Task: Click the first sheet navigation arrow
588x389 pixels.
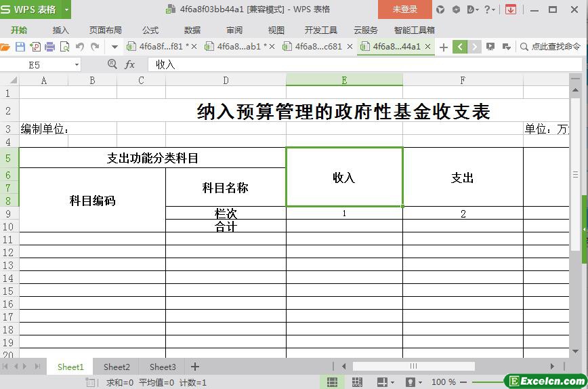Action: (x=5, y=367)
